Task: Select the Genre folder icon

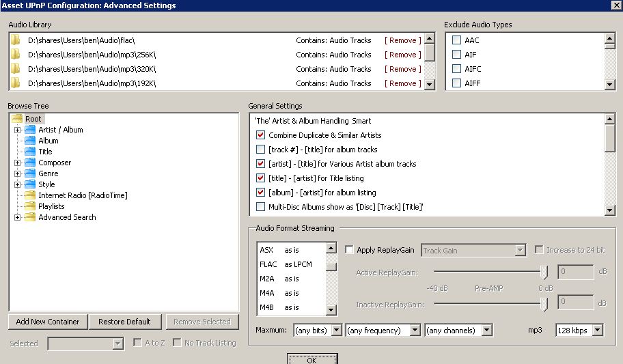Action: point(30,173)
